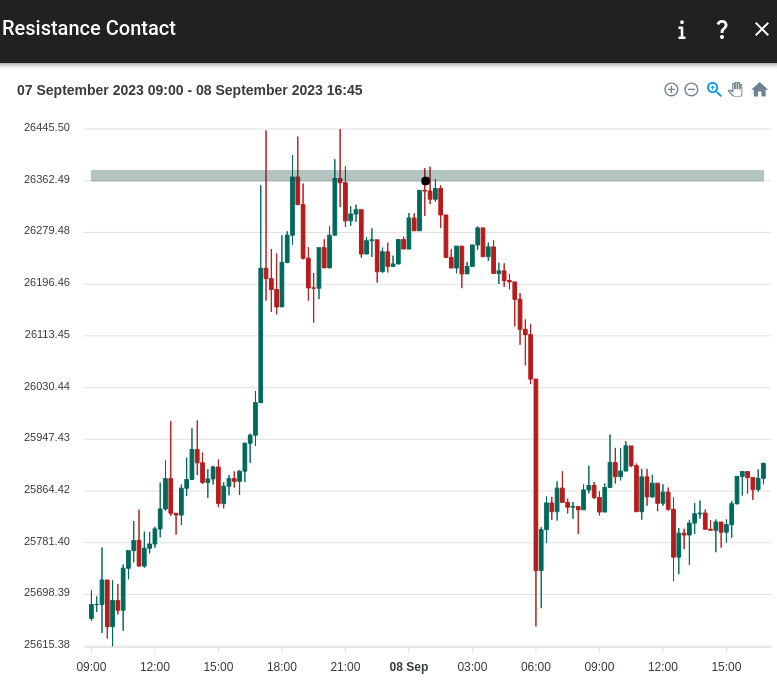Screen dimensions: 777x690
Task: Click the 08 Sep x-axis label
Action: 409,667
